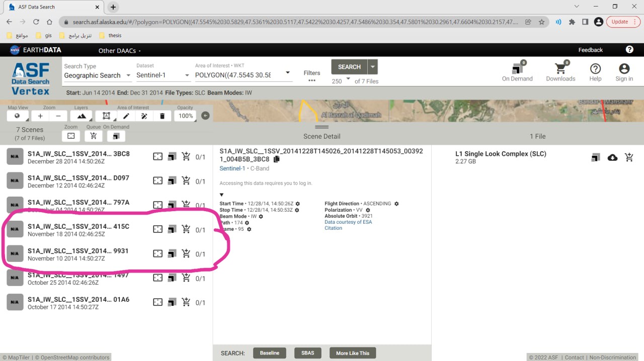Viewport: 644px width, 361px height.
Task: Collapse scene metadata with the black triangle
Action: 222,195
